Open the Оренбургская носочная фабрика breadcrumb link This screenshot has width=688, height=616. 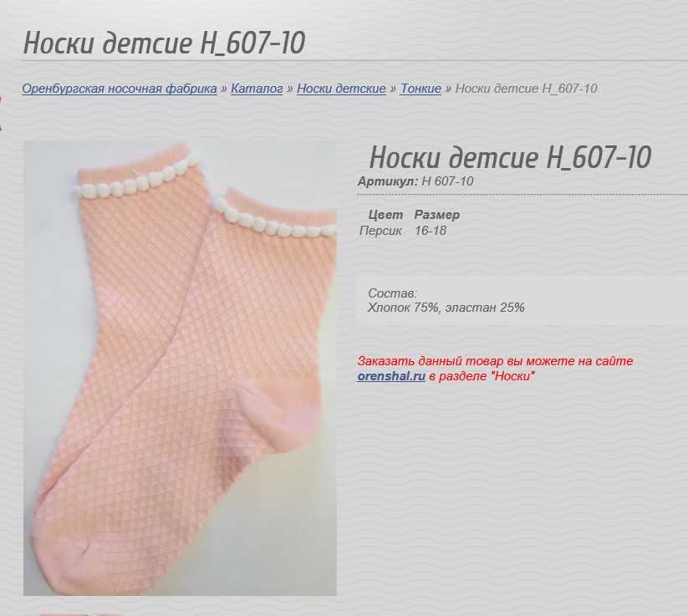120,89
